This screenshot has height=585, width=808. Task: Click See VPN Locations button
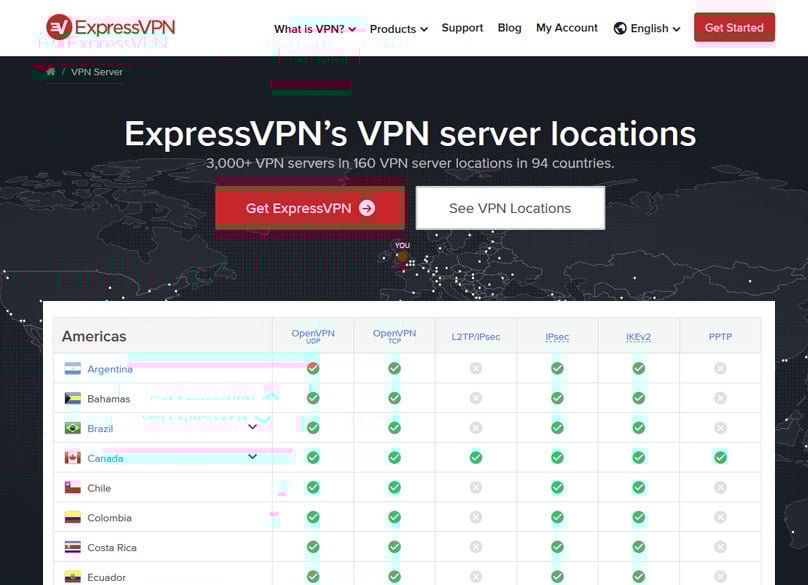[x=510, y=208]
